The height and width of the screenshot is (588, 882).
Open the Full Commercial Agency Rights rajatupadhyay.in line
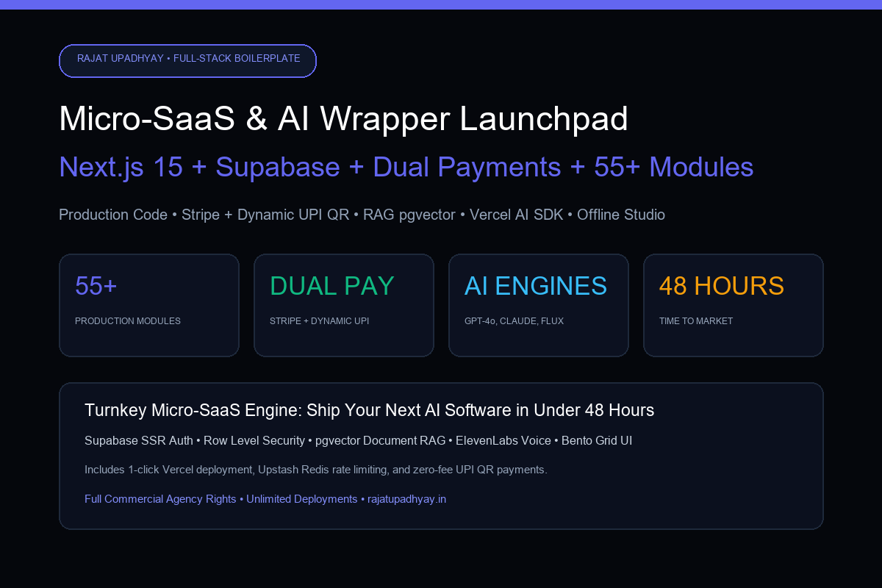[265, 499]
